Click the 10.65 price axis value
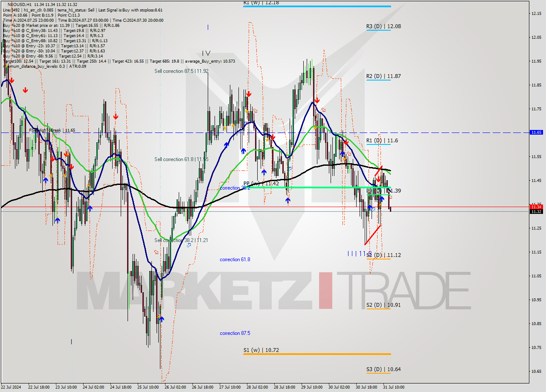The height and width of the screenshot is (392, 546). [536, 371]
